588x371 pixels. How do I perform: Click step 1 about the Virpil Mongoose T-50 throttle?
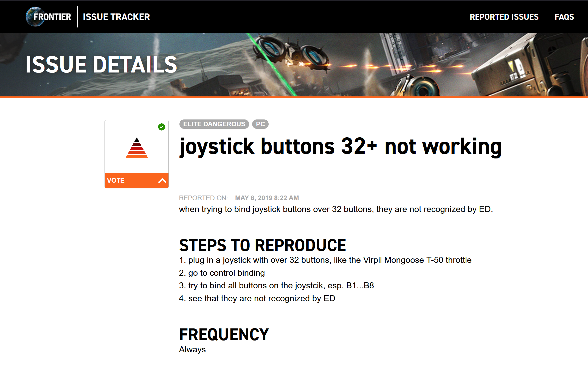click(x=325, y=260)
